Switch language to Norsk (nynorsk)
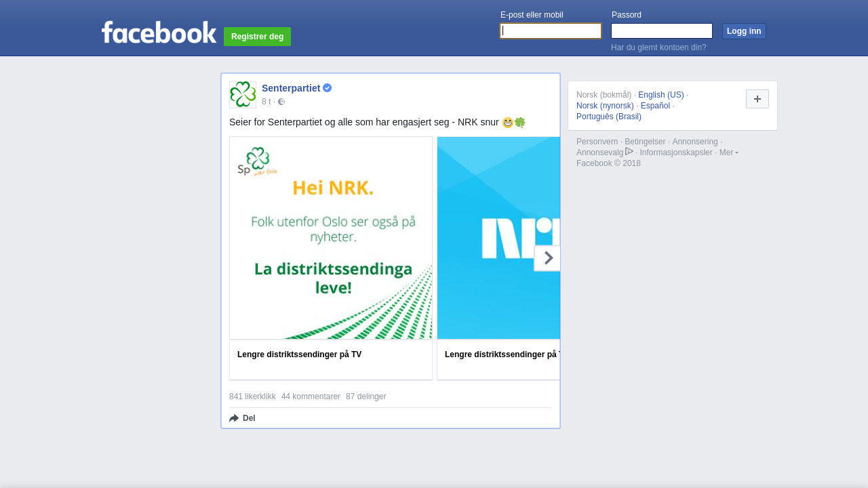 click(605, 106)
